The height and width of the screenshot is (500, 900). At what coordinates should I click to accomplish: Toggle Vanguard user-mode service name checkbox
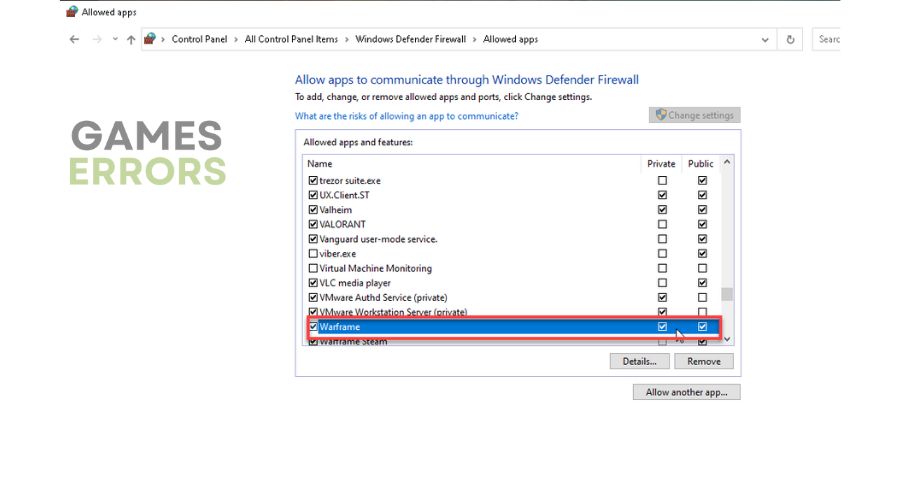[313, 239]
